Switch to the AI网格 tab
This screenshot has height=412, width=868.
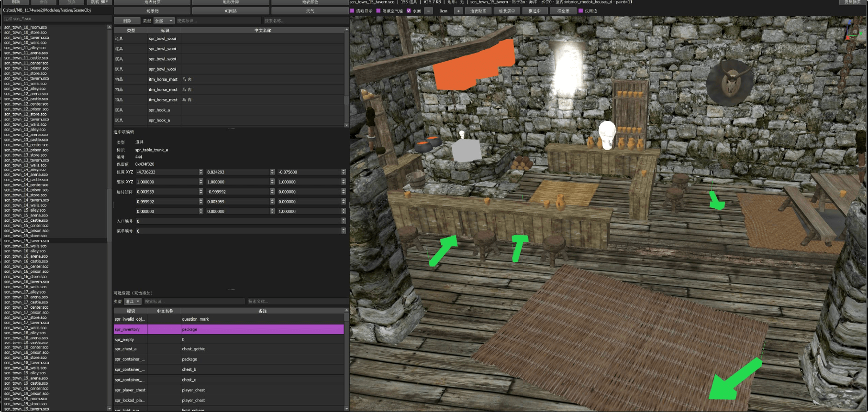[231, 11]
